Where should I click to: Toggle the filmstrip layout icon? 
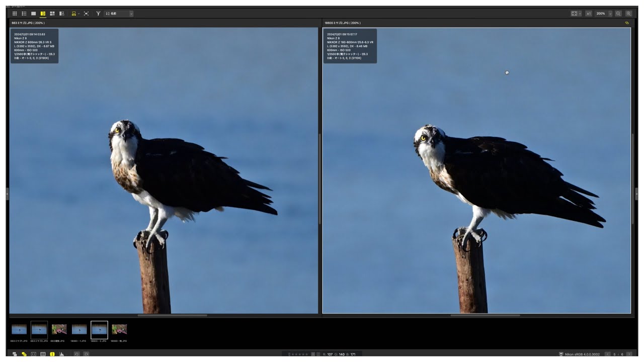(74, 14)
